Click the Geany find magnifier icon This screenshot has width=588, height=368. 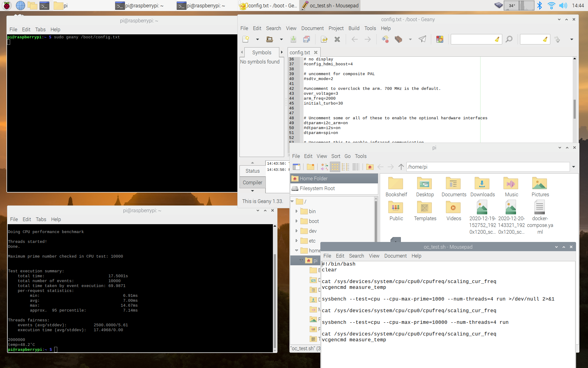509,39
